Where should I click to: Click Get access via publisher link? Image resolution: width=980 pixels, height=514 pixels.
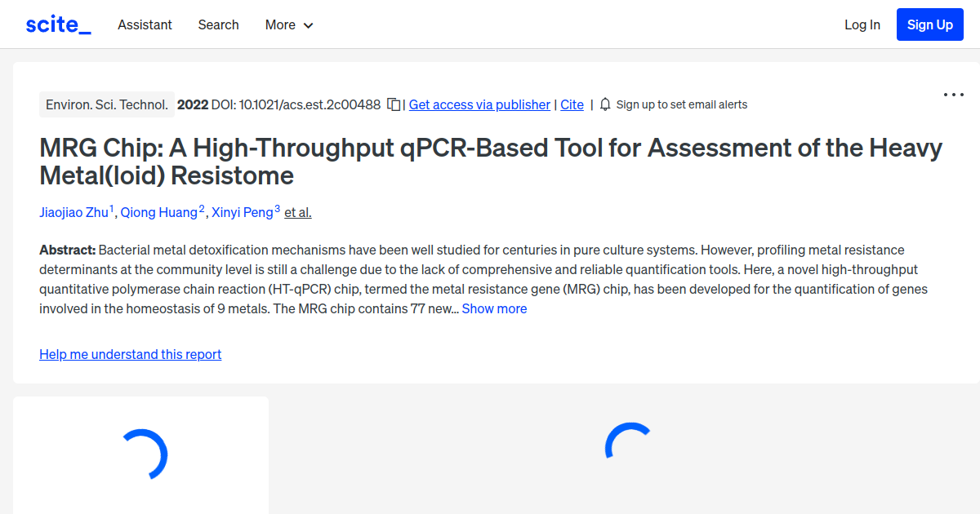point(479,104)
